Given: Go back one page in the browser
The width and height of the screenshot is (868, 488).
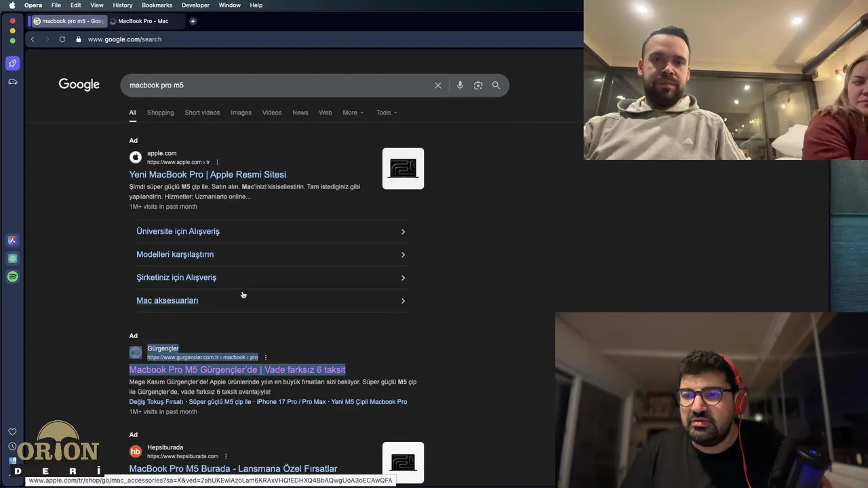Looking at the screenshot, I should click(x=33, y=39).
